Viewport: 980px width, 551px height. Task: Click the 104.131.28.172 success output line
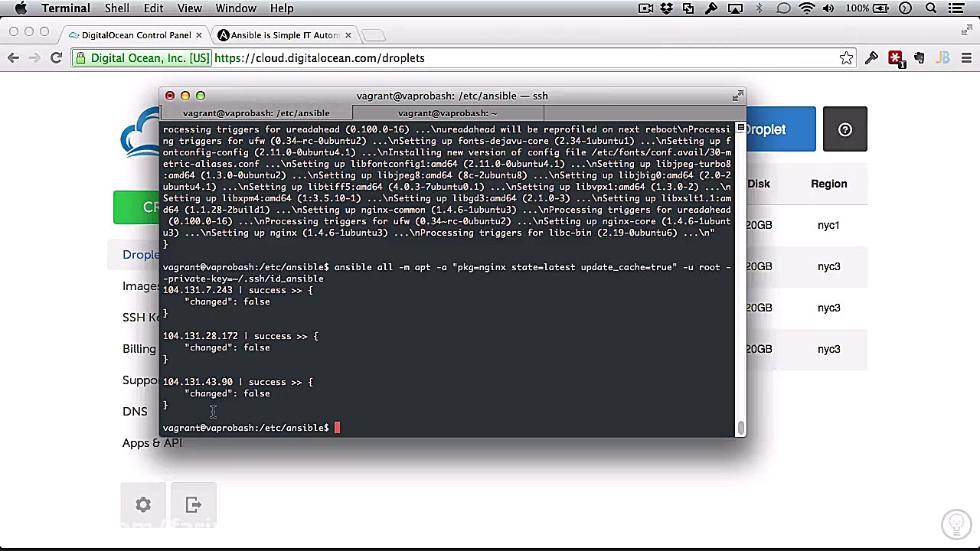click(240, 336)
